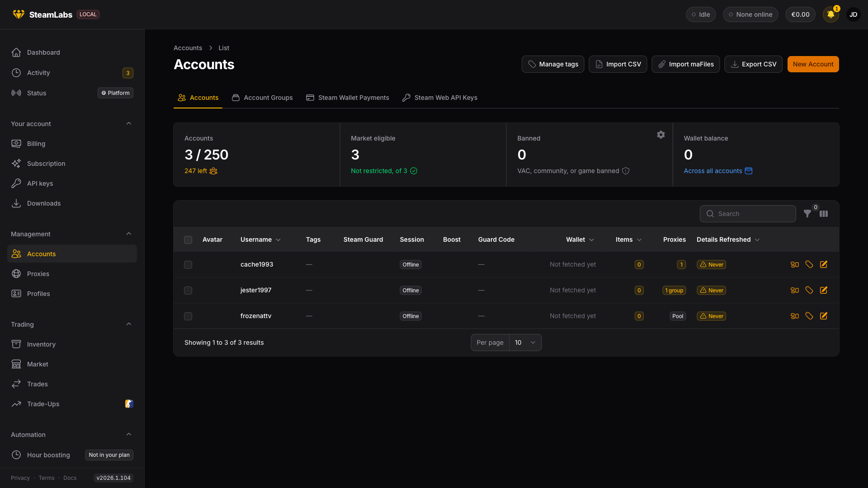Open Activity in the sidebar

click(72, 73)
